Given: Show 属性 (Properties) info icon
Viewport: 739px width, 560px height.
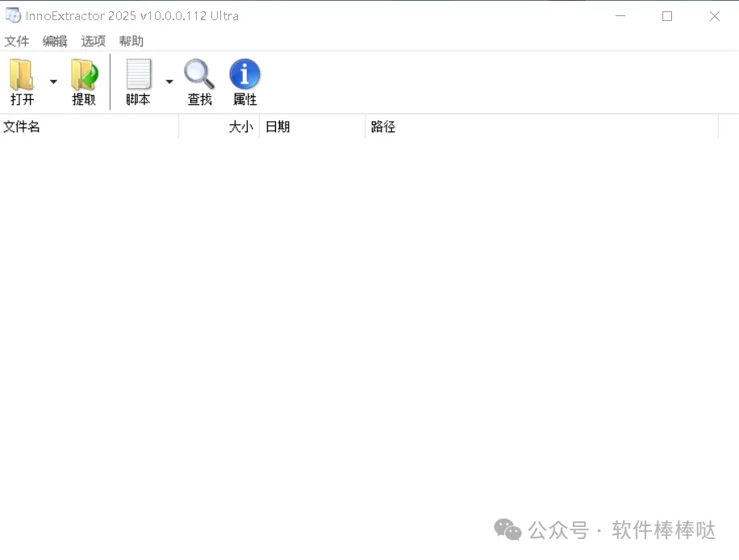Looking at the screenshot, I should pyautogui.click(x=244, y=74).
